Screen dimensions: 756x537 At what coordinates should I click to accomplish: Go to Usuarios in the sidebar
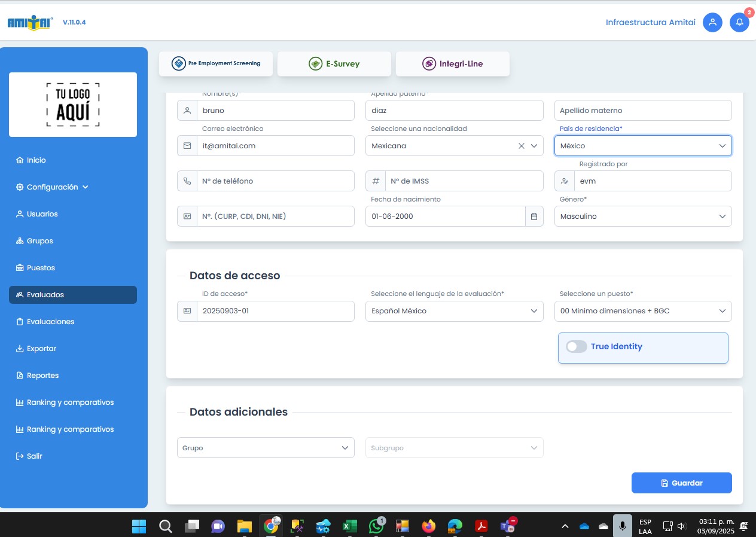(x=42, y=214)
